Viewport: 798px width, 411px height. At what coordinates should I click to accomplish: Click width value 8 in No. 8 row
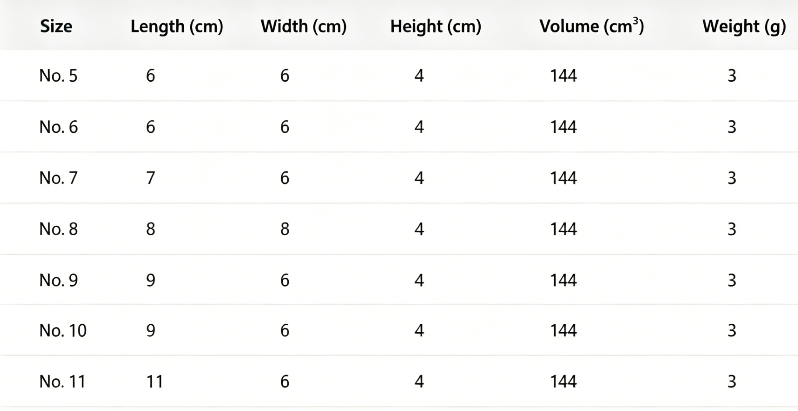(x=284, y=229)
